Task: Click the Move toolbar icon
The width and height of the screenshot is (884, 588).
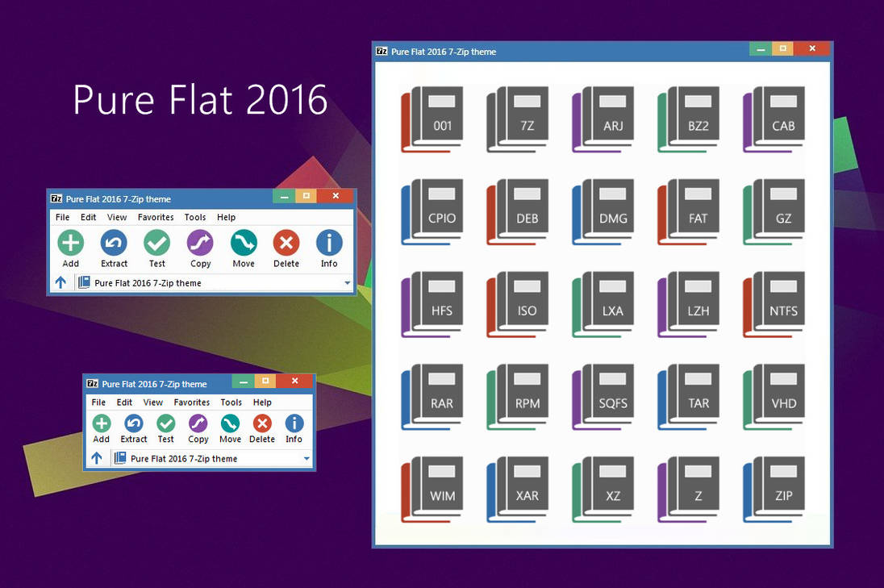Action: click(x=244, y=243)
